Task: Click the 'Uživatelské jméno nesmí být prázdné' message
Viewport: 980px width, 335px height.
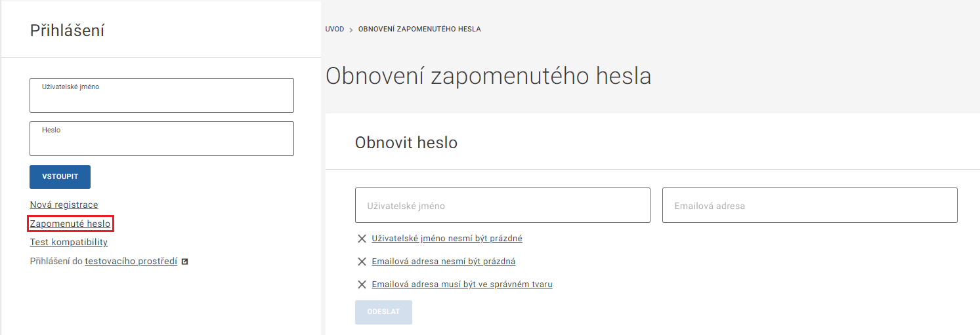Action: coord(446,239)
